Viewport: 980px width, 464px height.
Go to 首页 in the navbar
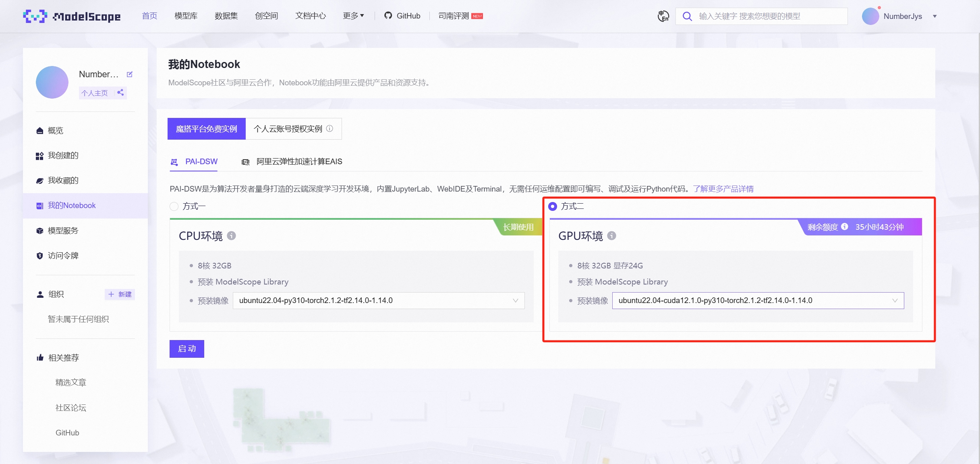tap(149, 16)
